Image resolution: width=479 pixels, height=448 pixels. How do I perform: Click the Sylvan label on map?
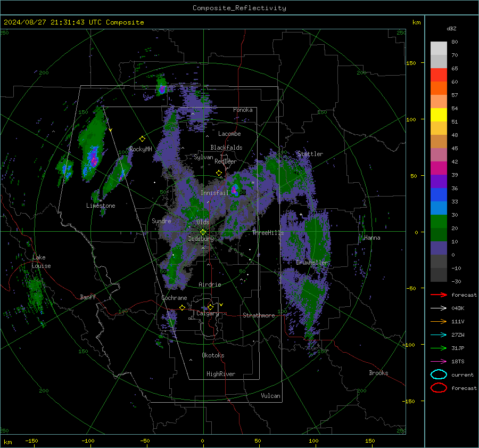203,157
